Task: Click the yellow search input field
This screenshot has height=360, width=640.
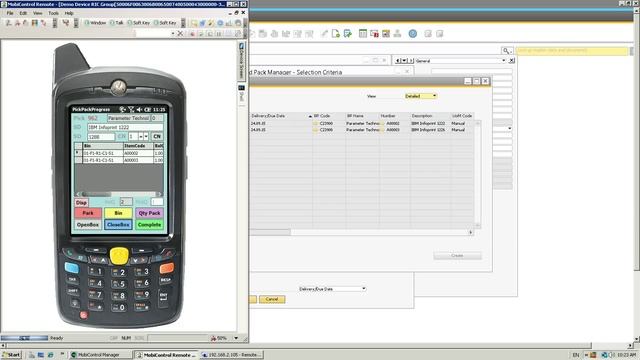Action: pyautogui.click(x=571, y=51)
